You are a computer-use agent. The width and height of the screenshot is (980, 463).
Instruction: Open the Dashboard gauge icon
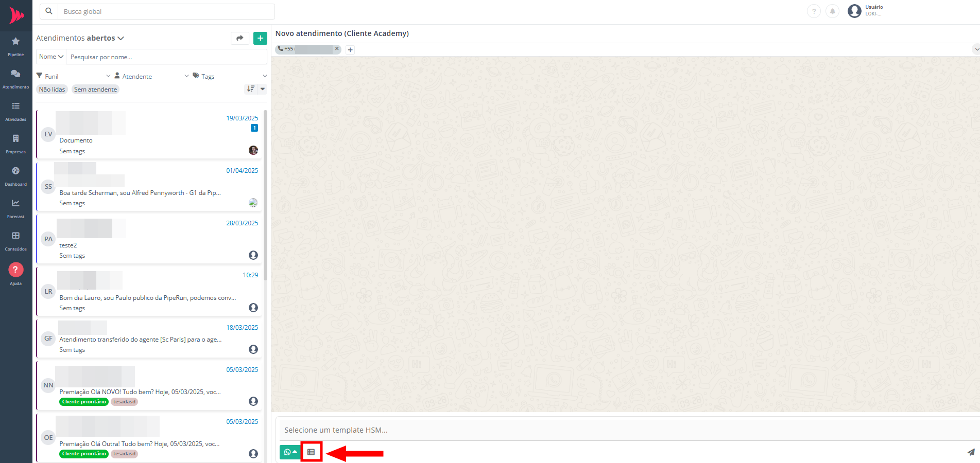[x=15, y=171]
